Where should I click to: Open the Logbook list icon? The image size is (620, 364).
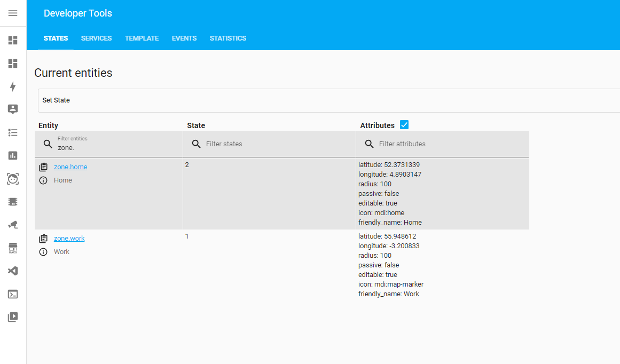tap(13, 132)
